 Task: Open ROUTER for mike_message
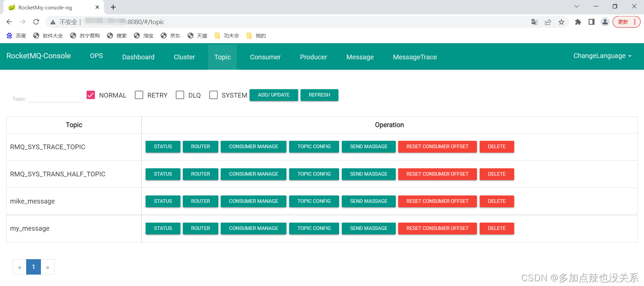(201, 201)
